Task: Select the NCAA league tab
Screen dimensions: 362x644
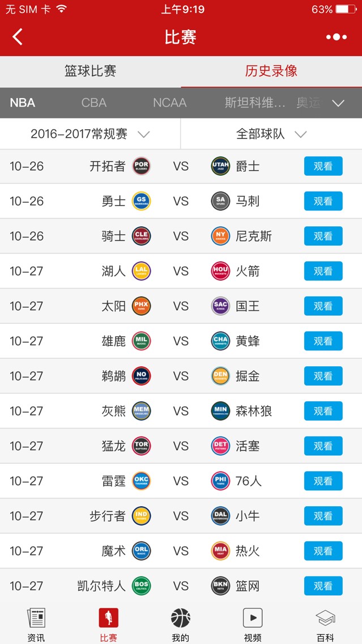Action: (170, 103)
